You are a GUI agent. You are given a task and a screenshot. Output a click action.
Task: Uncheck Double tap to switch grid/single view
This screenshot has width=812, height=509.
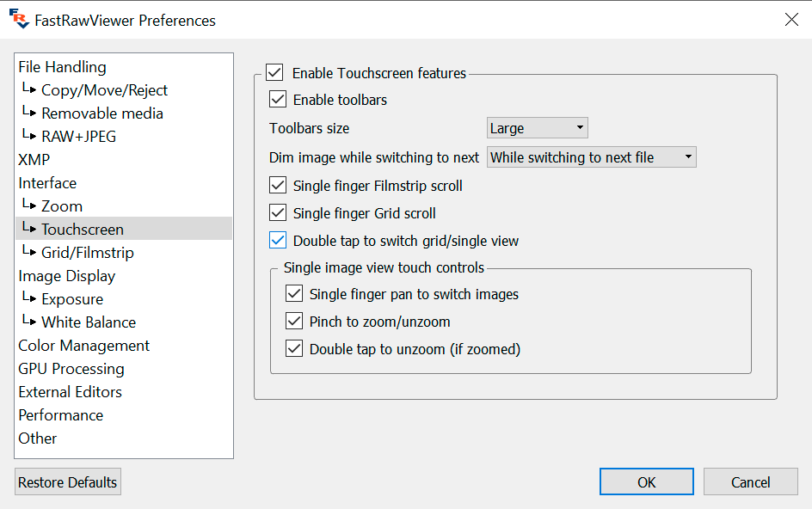click(x=278, y=241)
